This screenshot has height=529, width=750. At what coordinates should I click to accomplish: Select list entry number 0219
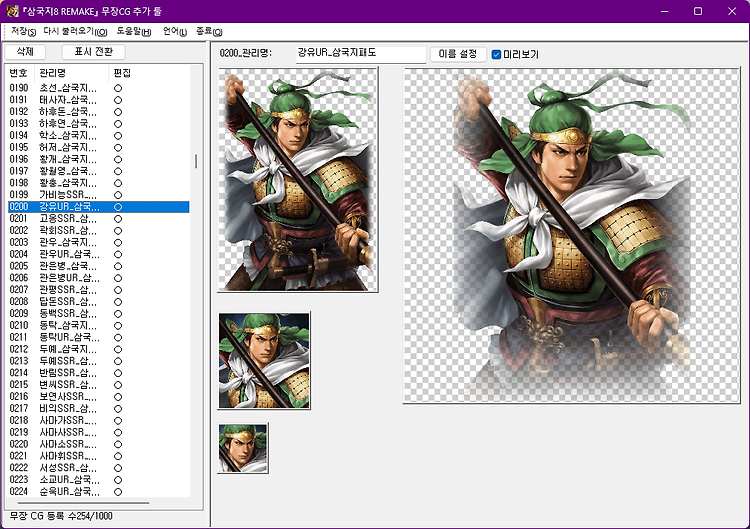coord(99,432)
